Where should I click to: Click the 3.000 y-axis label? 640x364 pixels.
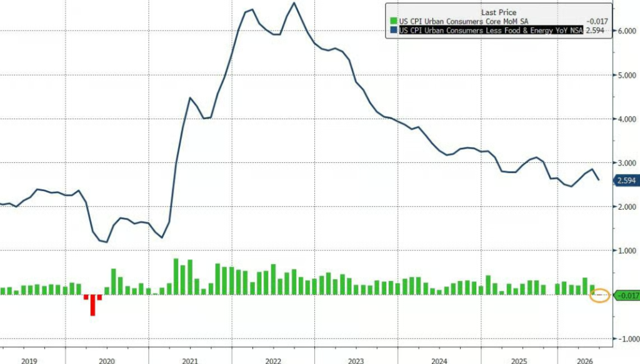[x=627, y=163]
